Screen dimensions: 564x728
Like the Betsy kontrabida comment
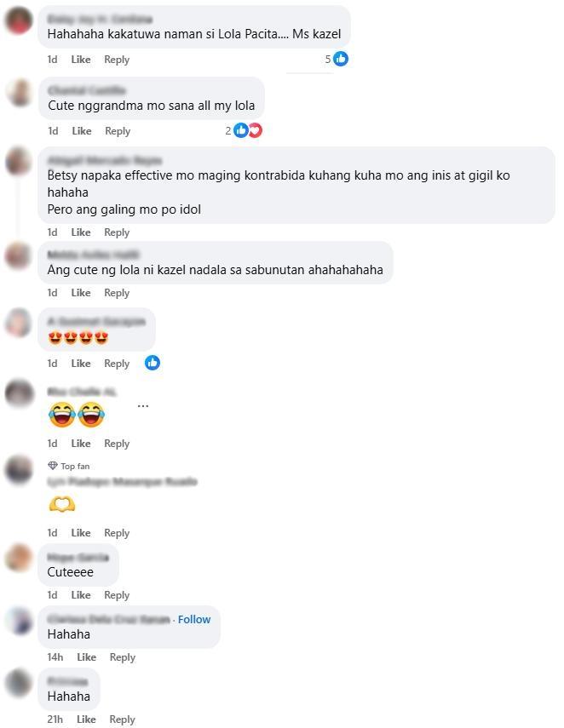81,232
